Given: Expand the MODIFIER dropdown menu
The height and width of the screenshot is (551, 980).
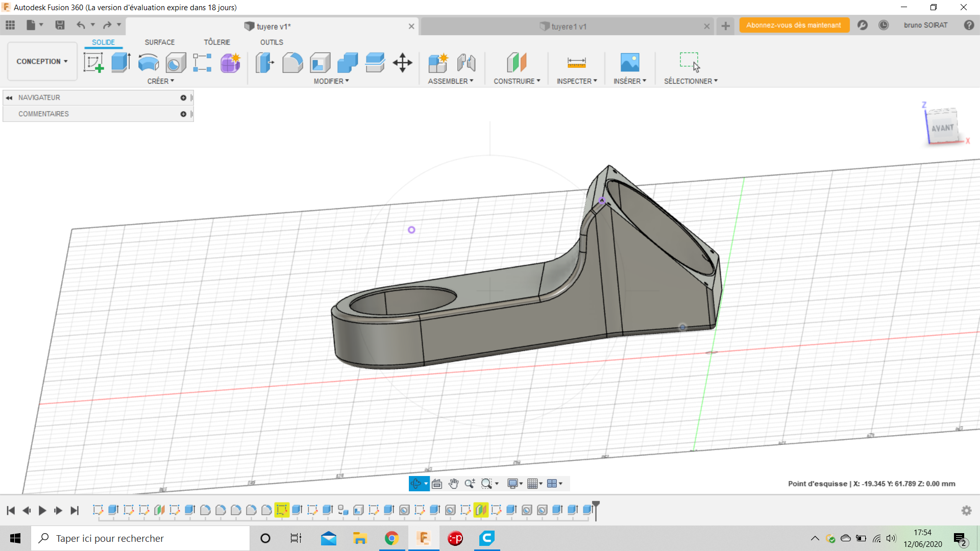Looking at the screenshot, I should (x=331, y=81).
